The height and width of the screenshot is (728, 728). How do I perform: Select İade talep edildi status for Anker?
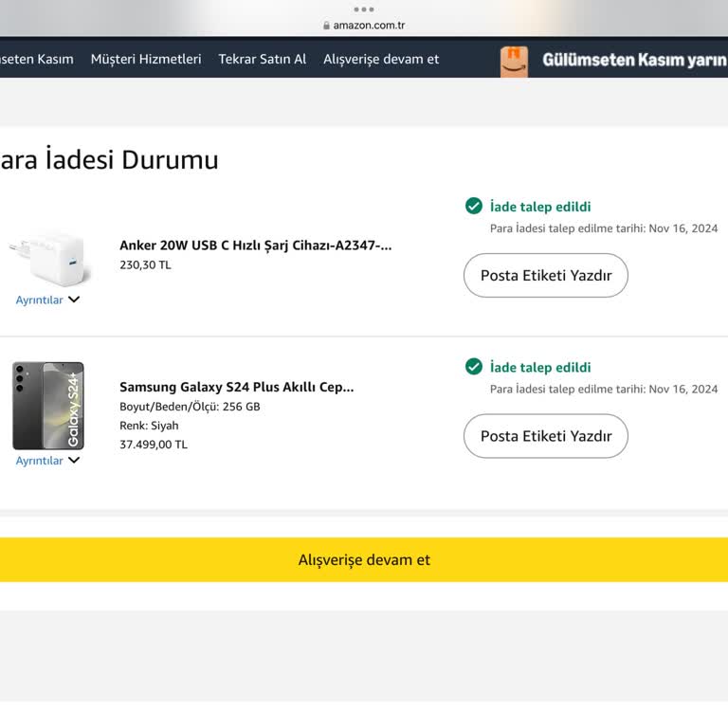click(x=540, y=207)
